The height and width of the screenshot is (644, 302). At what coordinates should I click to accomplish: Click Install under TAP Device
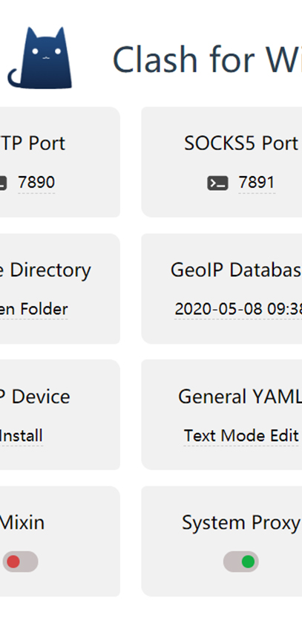(22, 436)
